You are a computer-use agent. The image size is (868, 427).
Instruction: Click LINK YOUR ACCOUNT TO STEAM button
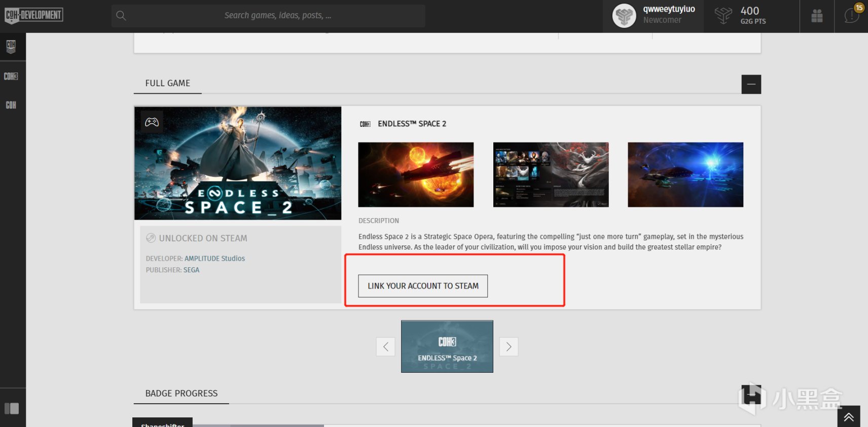tap(423, 286)
